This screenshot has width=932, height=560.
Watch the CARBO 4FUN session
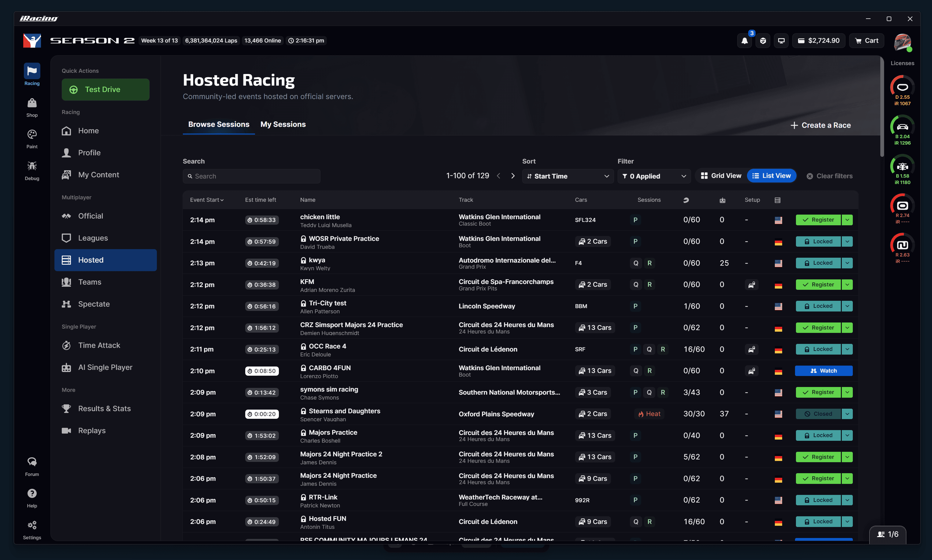click(x=824, y=371)
